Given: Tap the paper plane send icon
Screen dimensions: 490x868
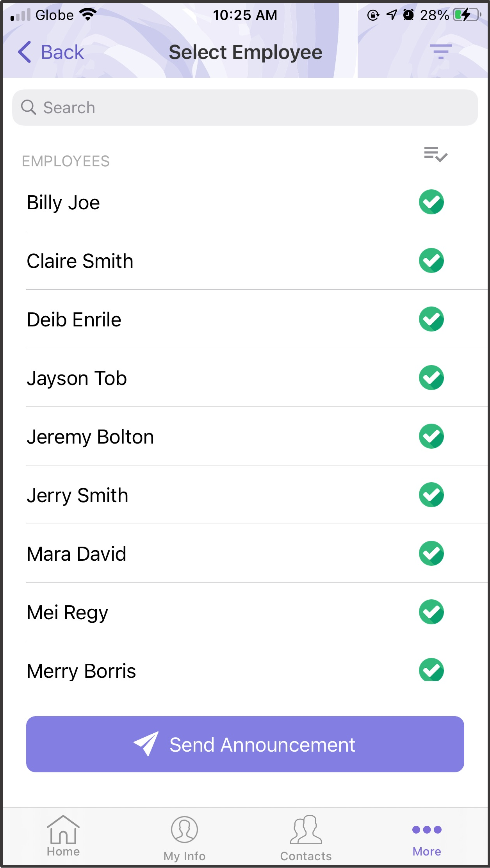Looking at the screenshot, I should point(146,744).
